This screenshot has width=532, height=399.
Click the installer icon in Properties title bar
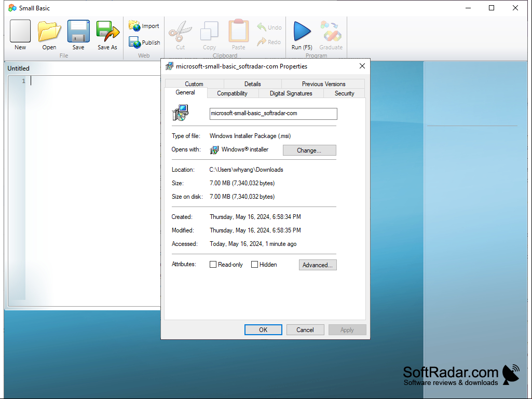pyautogui.click(x=169, y=66)
